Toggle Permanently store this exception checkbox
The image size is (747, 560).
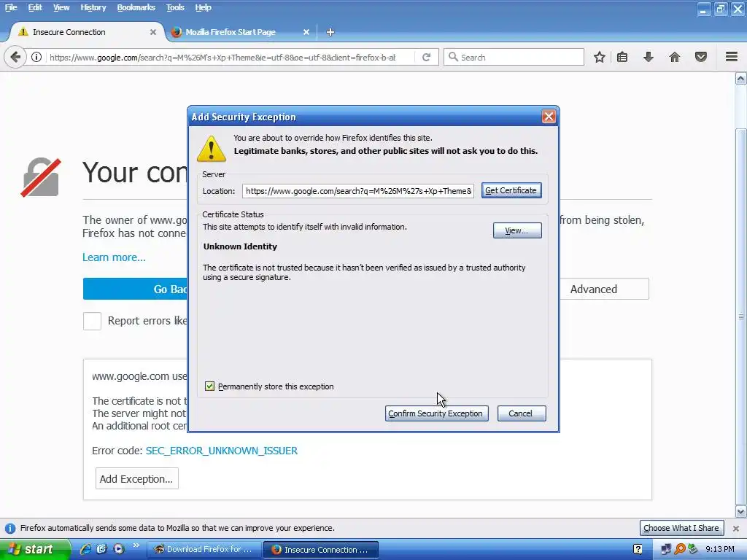[x=209, y=386]
